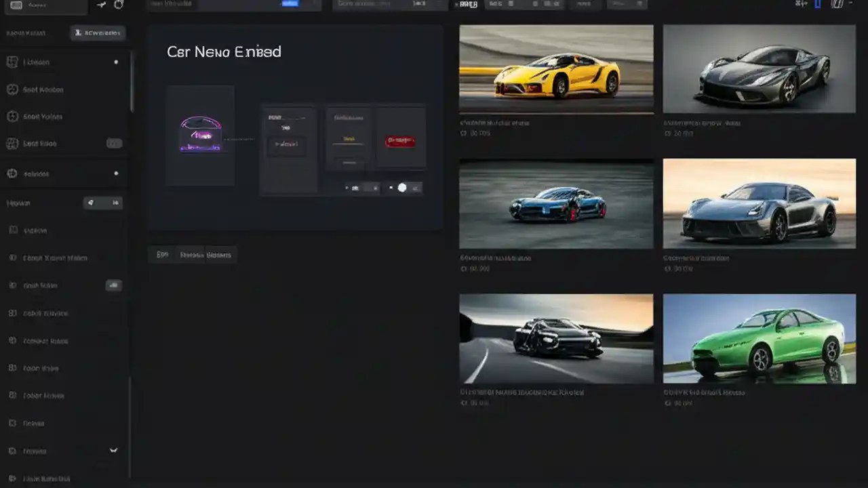Select the grid-view icon next to Lead Race
Viewport: 868px width, 488px height.
(x=12, y=143)
